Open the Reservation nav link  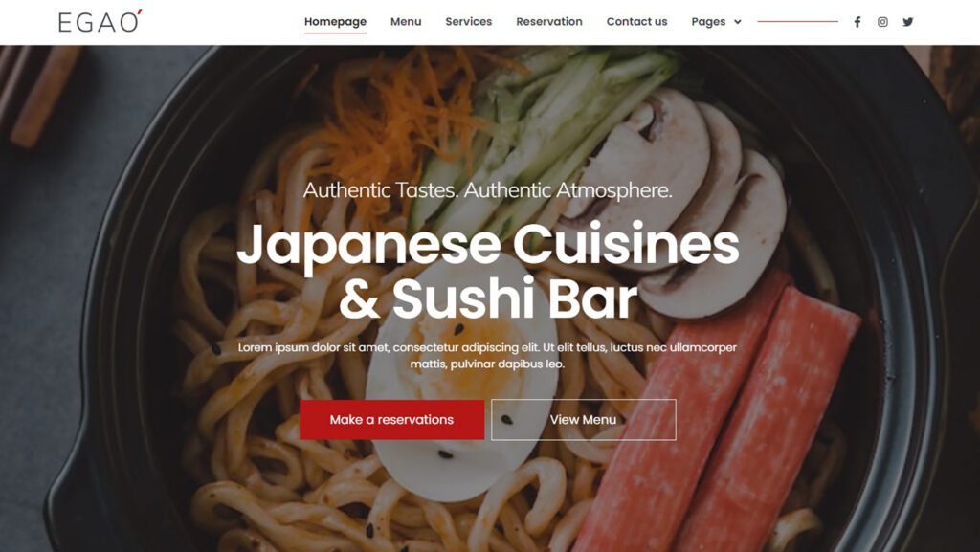point(548,21)
